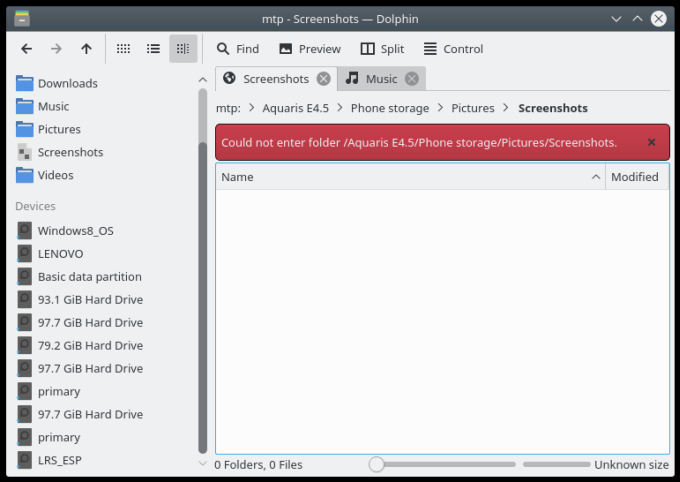Screen dimensions: 680x482
Task: Switch to Details view mode
Action: (183, 49)
